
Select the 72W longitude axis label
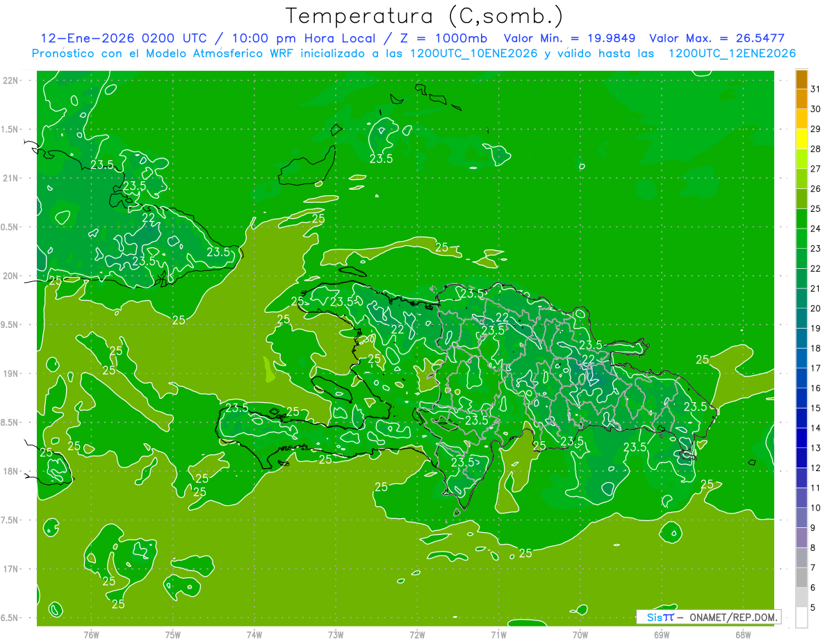click(x=417, y=635)
